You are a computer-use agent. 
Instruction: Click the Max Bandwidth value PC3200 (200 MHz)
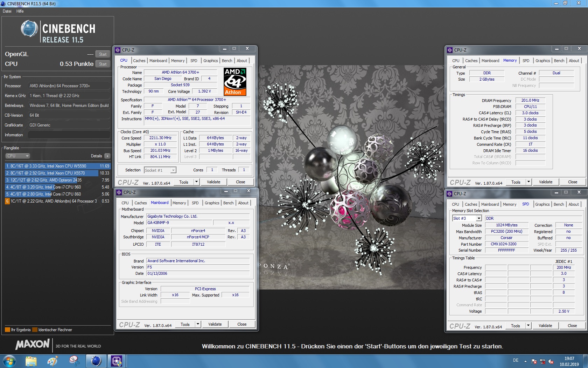pyautogui.click(x=506, y=231)
